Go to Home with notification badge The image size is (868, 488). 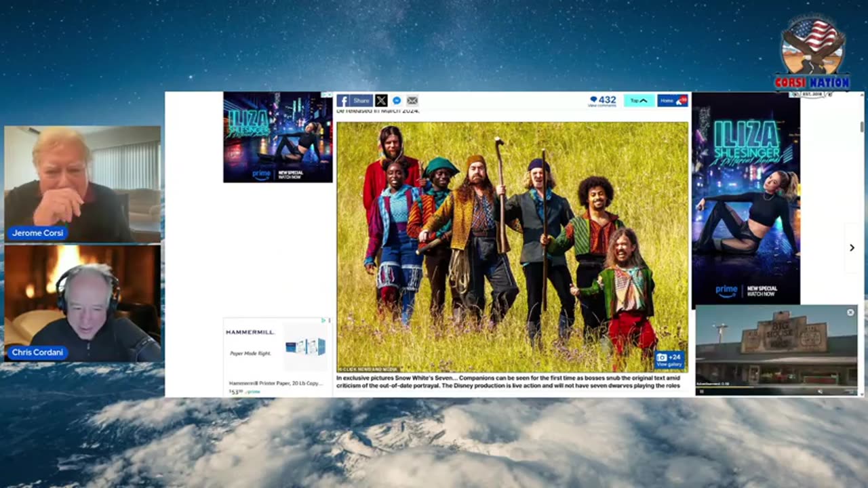coord(672,100)
